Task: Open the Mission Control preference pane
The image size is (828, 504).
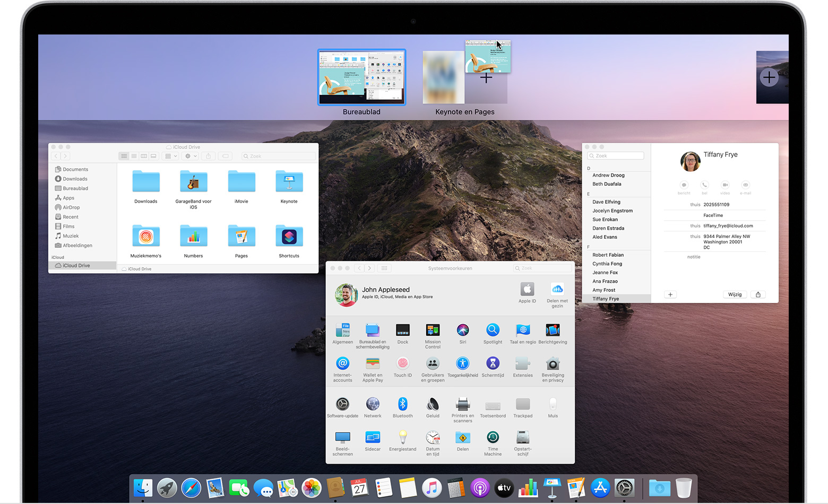Action: pos(433,331)
